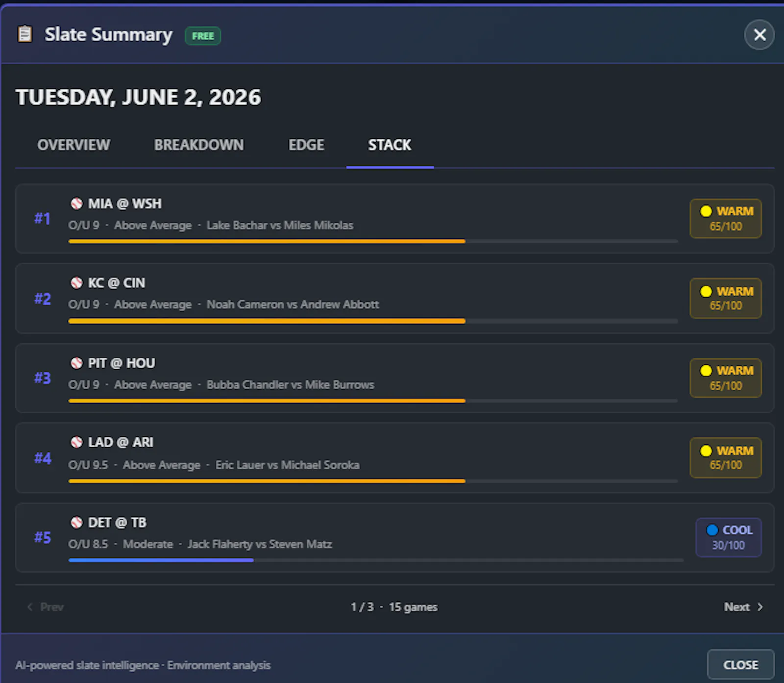Select the #5 rank label
The image size is (784, 683).
(x=43, y=537)
